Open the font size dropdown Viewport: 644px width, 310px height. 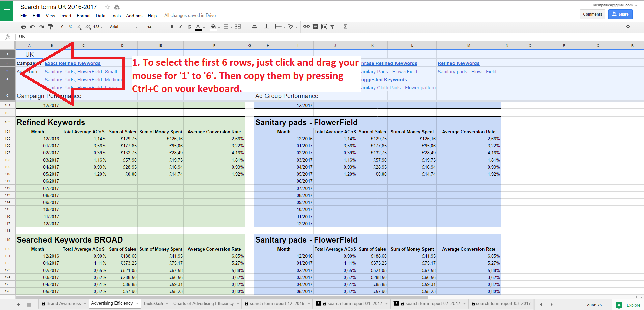[155, 27]
